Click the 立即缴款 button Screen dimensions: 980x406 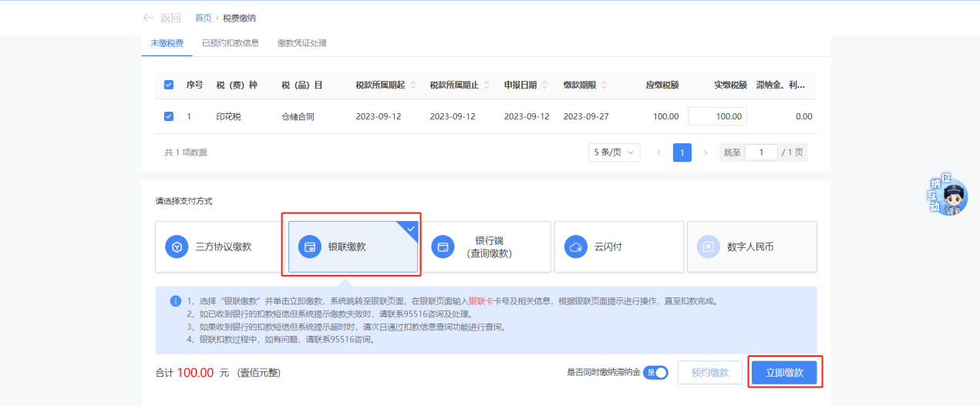tap(784, 373)
